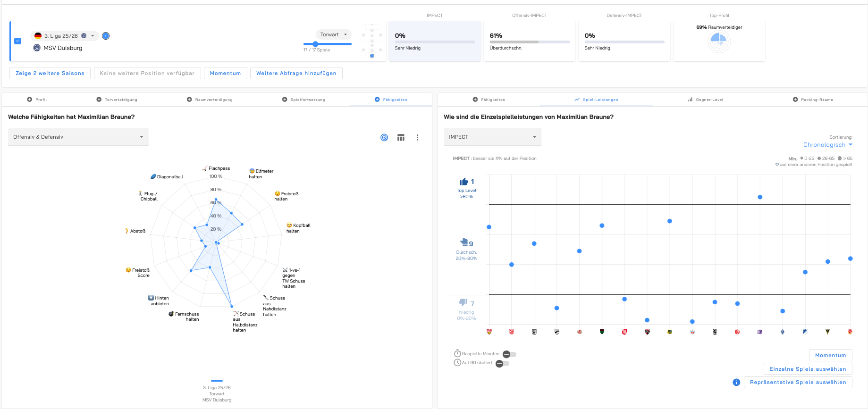Open the Torwart position dropdown
The height and width of the screenshot is (409, 868).
[x=333, y=34]
